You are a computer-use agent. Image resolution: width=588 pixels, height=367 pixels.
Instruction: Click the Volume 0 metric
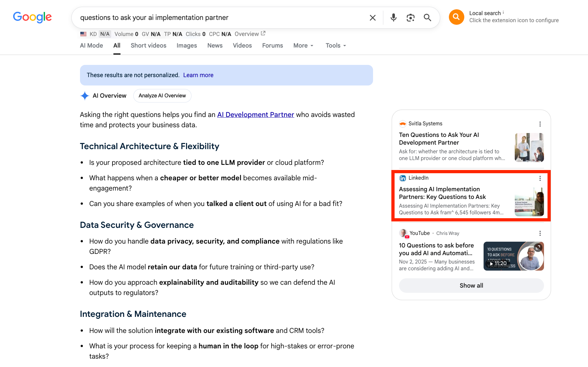pyautogui.click(x=126, y=34)
